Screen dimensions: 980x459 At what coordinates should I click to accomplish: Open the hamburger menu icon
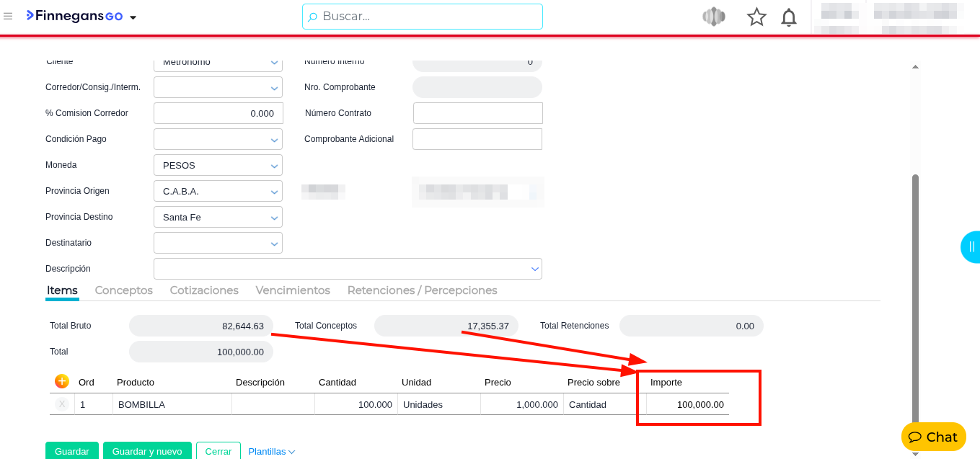coord(8,17)
